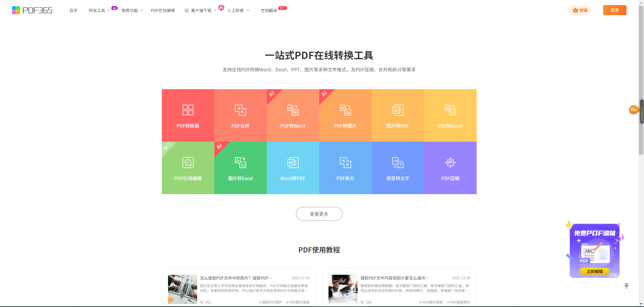Select the PDF转Excel tool icon
This screenshot has height=307, width=644.
coord(450,110)
